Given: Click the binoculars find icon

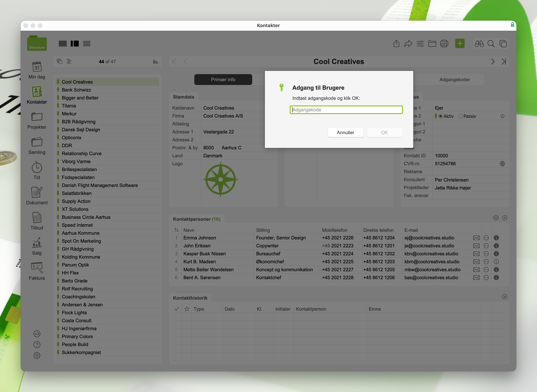Looking at the screenshot, I should click(x=479, y=44).
